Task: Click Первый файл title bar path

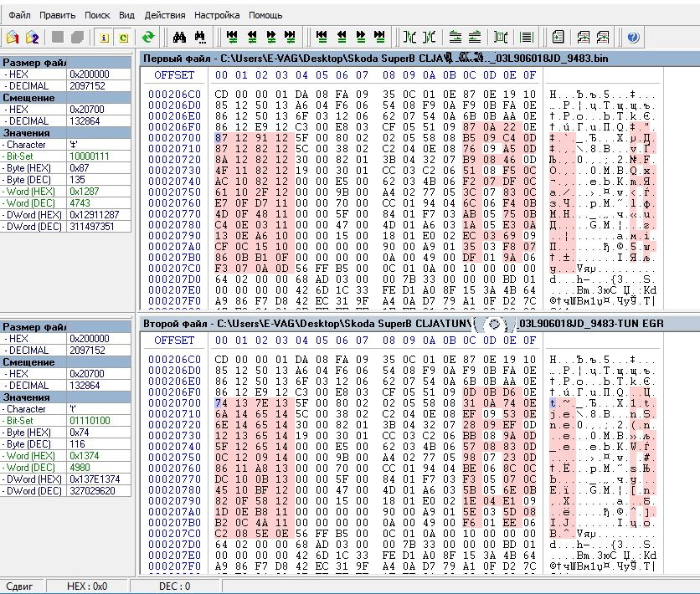Action: point(376,59)
